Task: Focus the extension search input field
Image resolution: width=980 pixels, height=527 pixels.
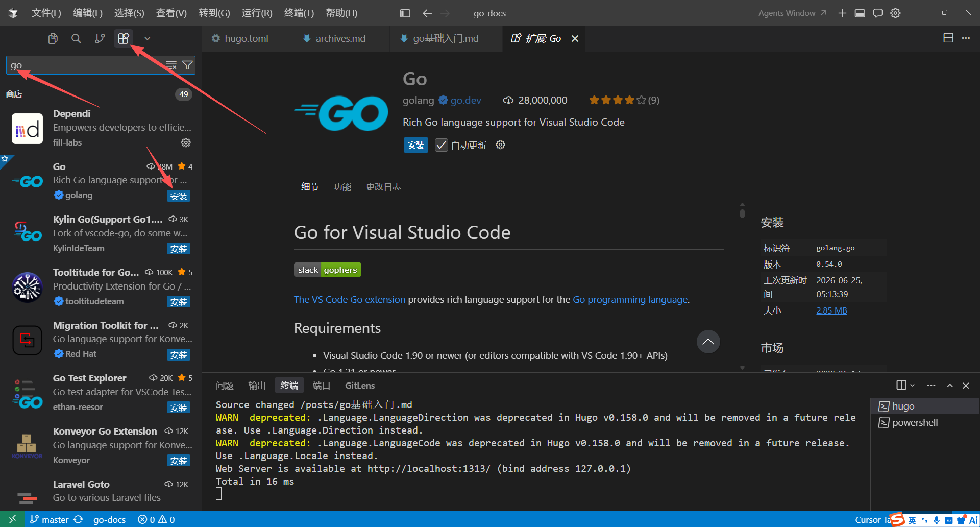Action: [87, 65]
